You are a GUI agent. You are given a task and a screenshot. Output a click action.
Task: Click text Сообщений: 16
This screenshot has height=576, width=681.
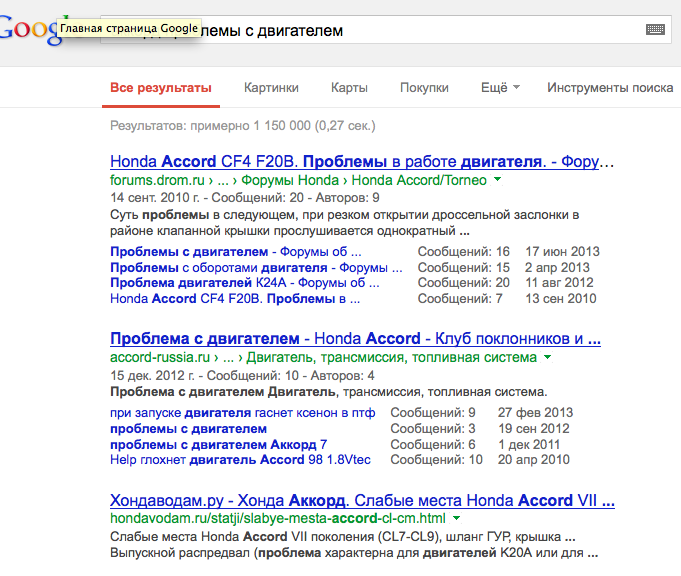pos(463,252)
